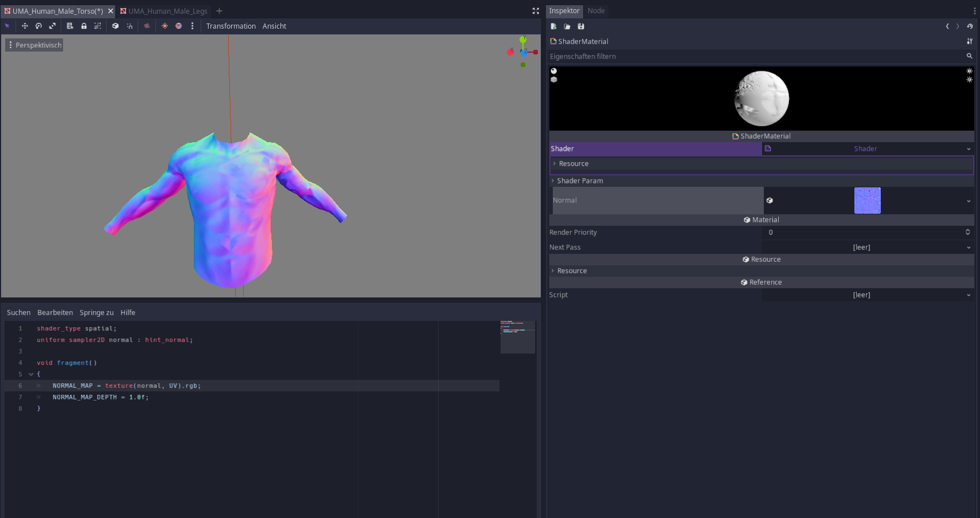The width and height of the screenshot is (980, 518).
Task: Switch material preview to cube shape
Action: (x=554, y=79)
